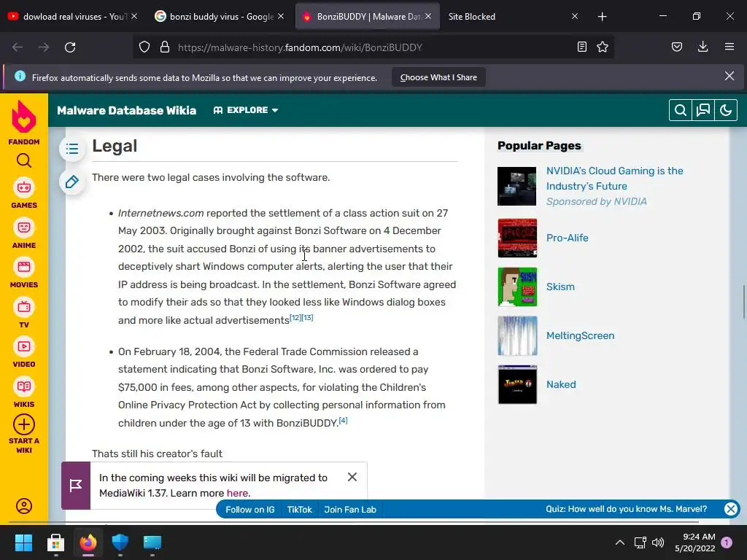Follow the MediaWiki migration 'here' link

click(237, 494)
